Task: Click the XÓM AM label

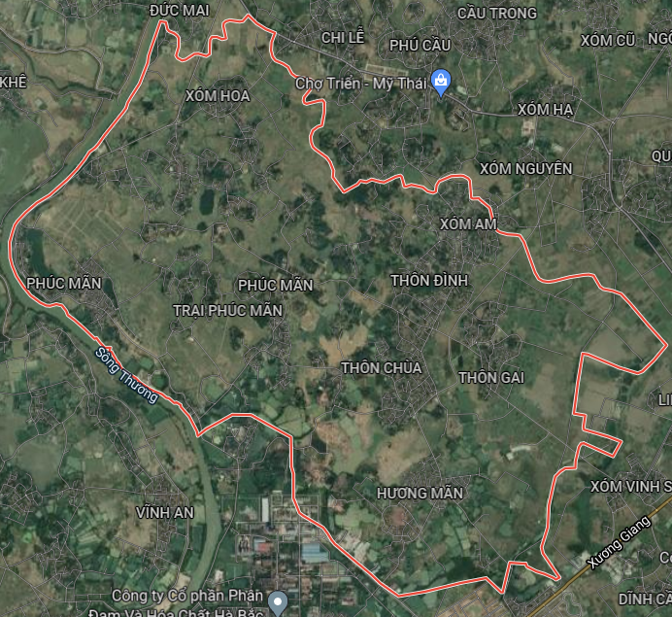Action: point(468,223)
